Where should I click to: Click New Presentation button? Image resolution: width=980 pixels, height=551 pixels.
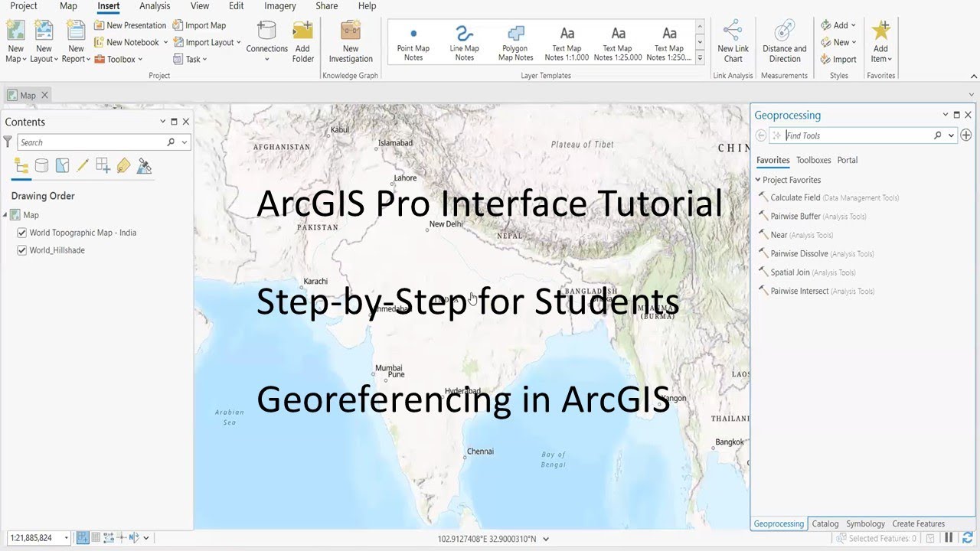[130, 25]
